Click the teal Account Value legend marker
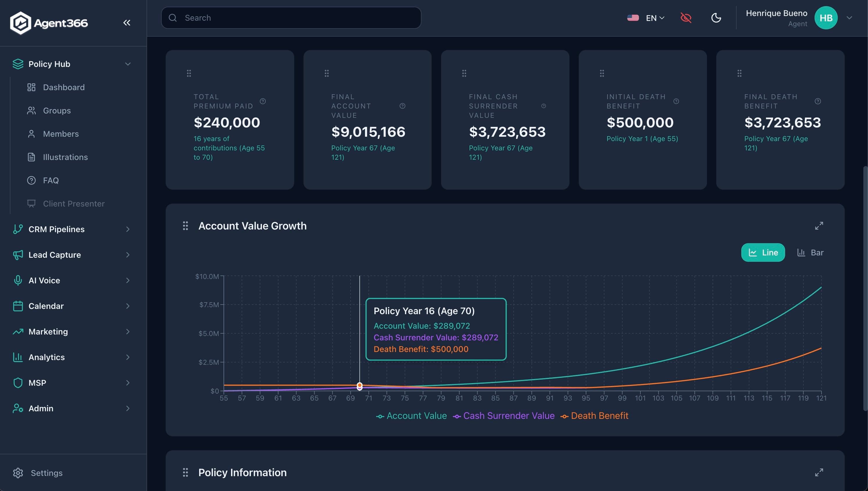The height and width of the screenshot is (491, 868). (381, 416)
